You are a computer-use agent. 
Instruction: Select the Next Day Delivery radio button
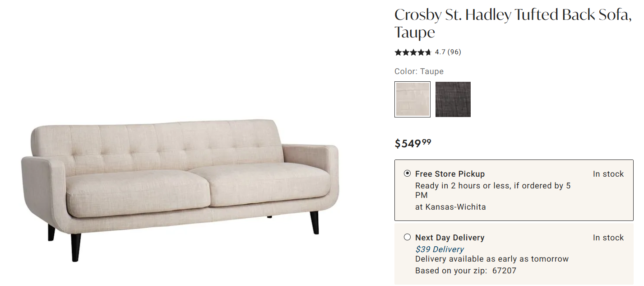click(408, 237)
